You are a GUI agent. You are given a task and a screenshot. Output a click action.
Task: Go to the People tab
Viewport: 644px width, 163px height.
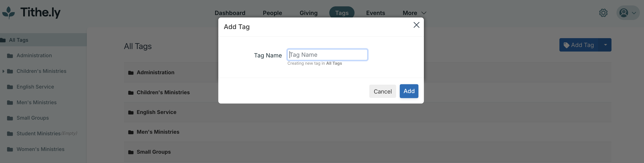click(272, 13)
